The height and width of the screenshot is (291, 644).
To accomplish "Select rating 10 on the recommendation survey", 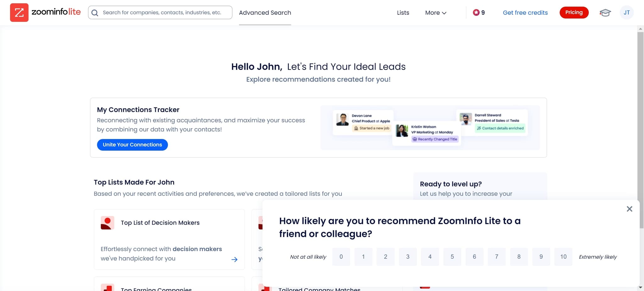I will pyautogui.click(x=563, y=256).
